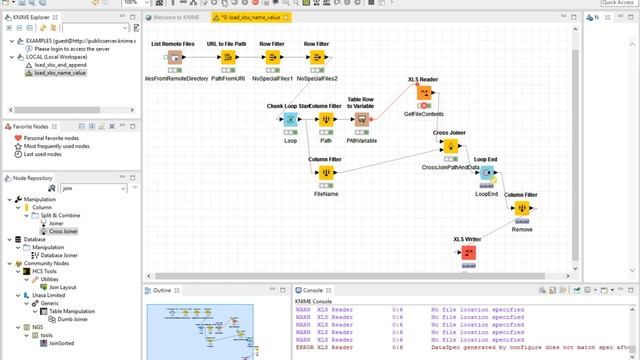Screen dimensions: 640x360
Task: Select the Node Repository tab
Action: click(29, 178)
